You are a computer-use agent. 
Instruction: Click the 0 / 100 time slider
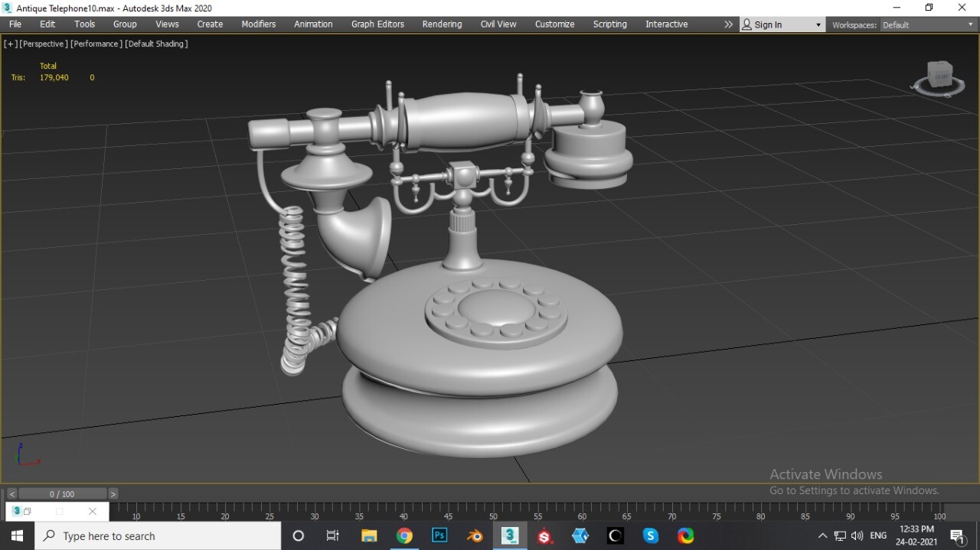click(62, 494)
